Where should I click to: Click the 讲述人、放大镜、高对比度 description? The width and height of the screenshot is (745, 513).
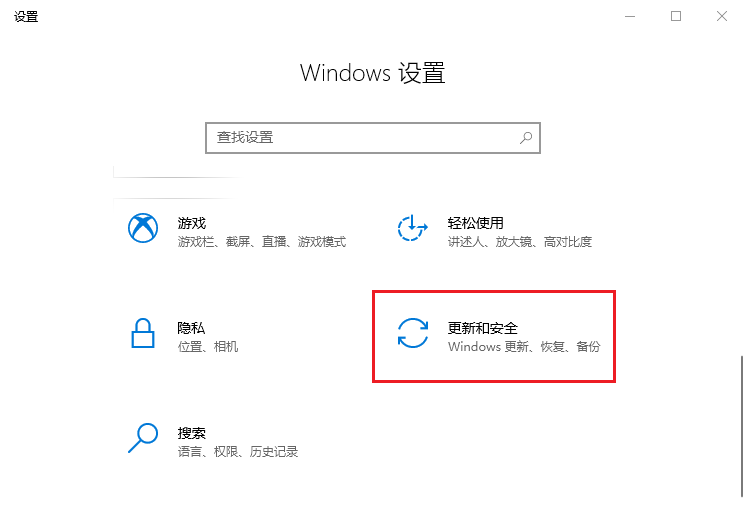[x=520, y=242]
